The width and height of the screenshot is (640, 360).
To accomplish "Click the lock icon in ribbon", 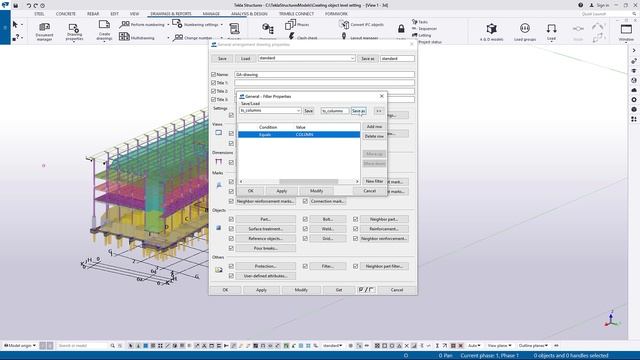I will coord(401,29).
